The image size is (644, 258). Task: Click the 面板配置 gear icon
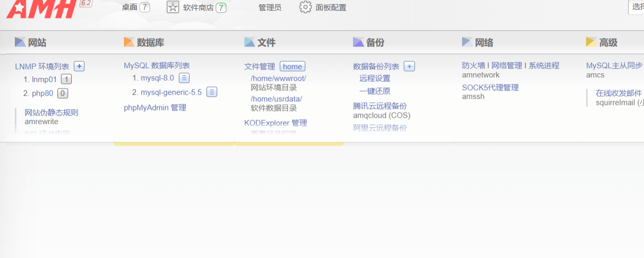tap(305, 7)
